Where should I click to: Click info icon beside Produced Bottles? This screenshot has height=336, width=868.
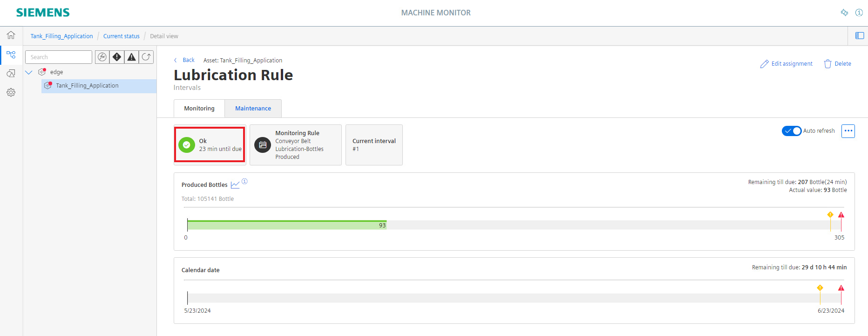coord(244,181)
